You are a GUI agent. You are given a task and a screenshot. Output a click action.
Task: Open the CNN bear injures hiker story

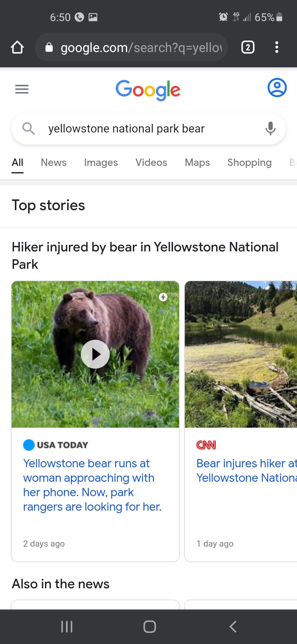pos(246,471)
